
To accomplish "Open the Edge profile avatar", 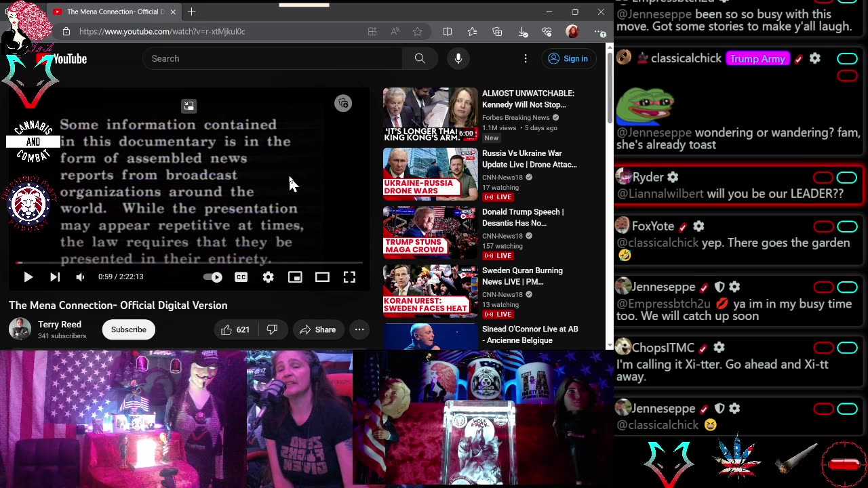I will [x=572, y=31].
